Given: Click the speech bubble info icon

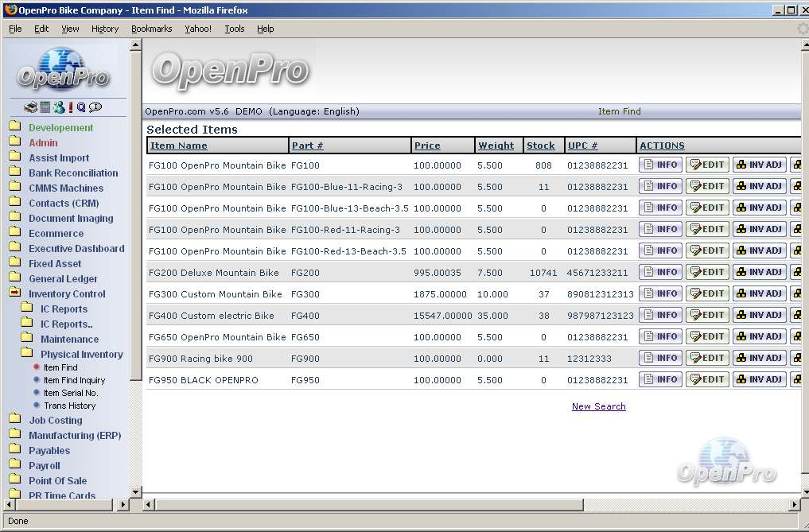Looking at the screenshot, I should pyautogui.click(x=95, y=107).
